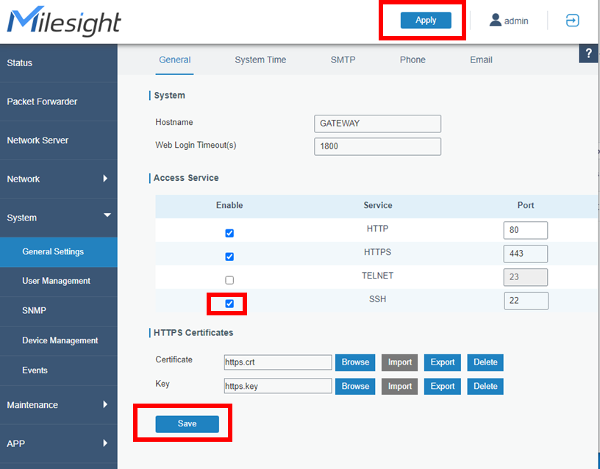Open the help question mark icon

pos(589,54)
